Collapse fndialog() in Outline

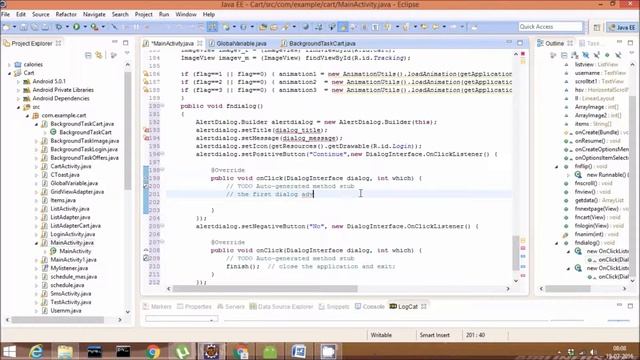point(557,243)
